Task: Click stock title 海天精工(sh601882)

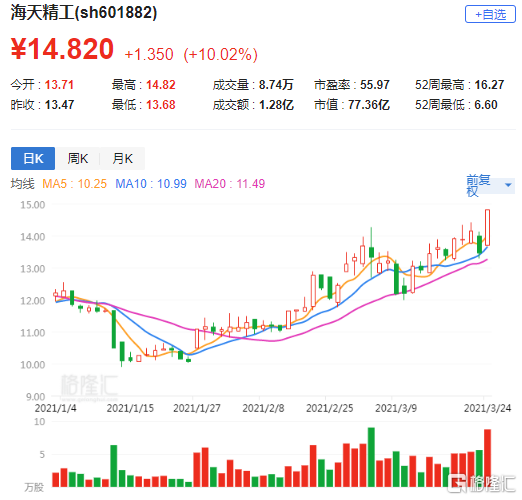Action: (x=84, y=13)
